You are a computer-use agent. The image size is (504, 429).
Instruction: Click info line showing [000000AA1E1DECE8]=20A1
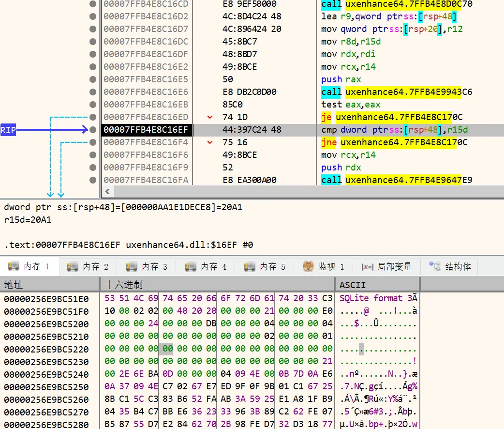[123, 207]
